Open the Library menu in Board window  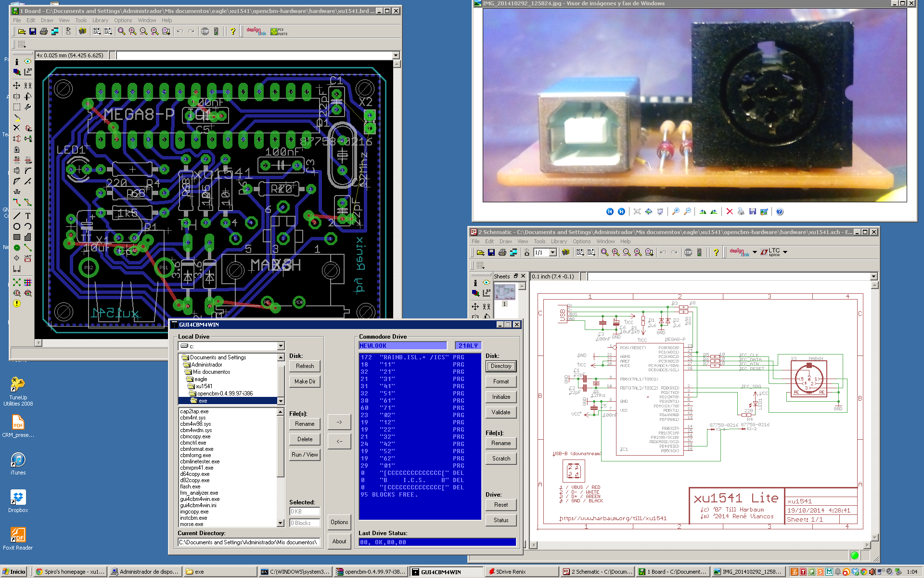click(100, 20)
